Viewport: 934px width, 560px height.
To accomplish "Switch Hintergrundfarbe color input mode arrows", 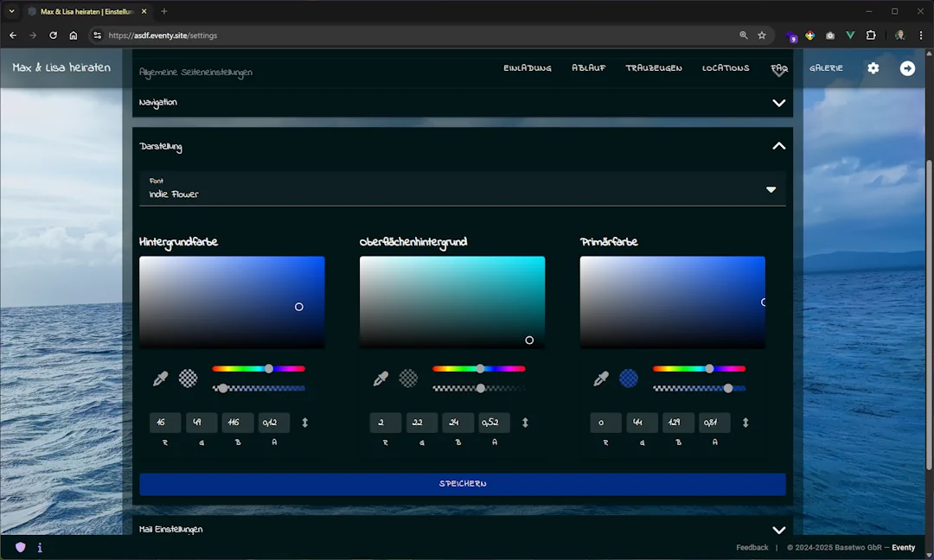I will [x=304, y=423].
